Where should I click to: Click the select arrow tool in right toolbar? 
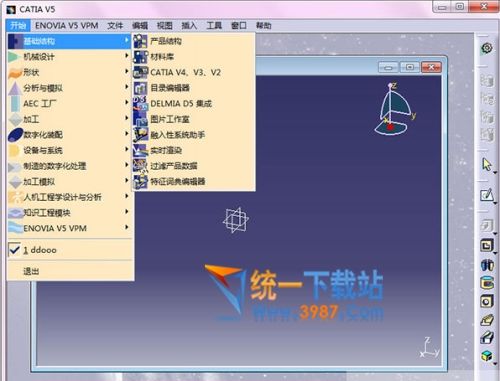[487, 164]
